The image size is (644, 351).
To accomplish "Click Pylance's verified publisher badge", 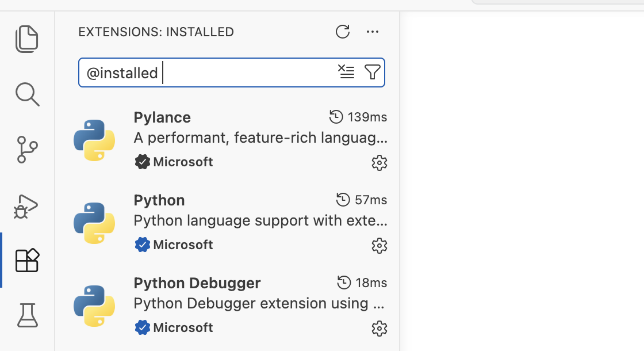I will pyautogui.click(x=142, y=162).
